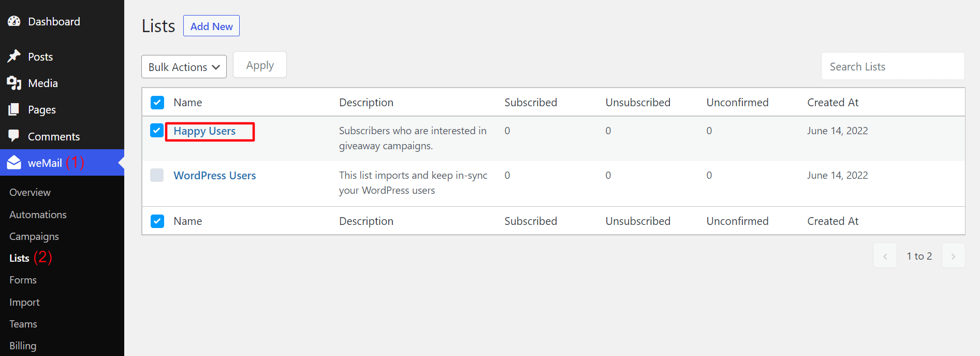This screenshot has width=980, height=356.
Task: Click the Happy Users description text
Action: pyautogui.click(x=413, y=138)
